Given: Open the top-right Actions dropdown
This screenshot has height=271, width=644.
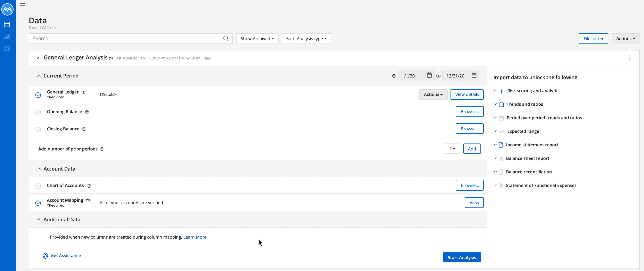Looking at the screenshot, I should [626, 39].
